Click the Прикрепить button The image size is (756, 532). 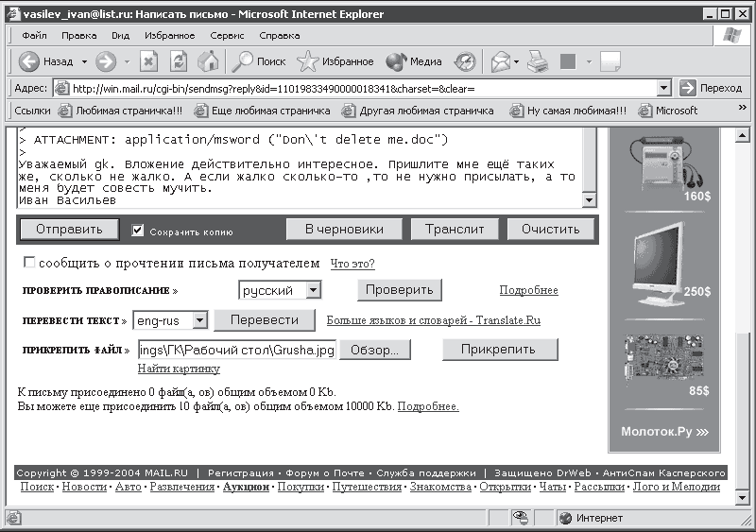pos(500,350)
